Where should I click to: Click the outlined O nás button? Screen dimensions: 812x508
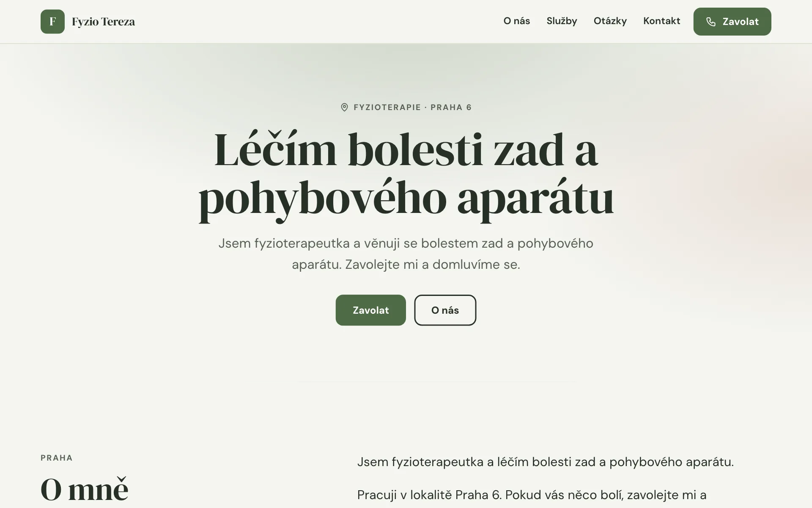click(445, 310)
